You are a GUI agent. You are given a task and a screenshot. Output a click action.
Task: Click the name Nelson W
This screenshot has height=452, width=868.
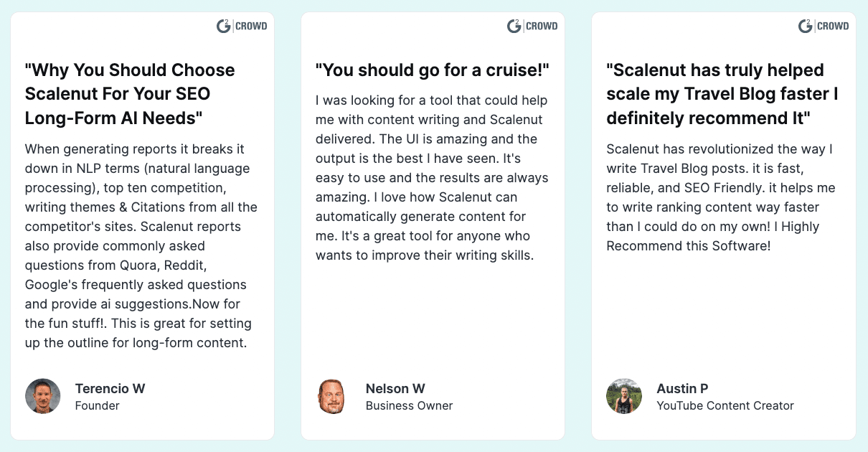(395, 389)
